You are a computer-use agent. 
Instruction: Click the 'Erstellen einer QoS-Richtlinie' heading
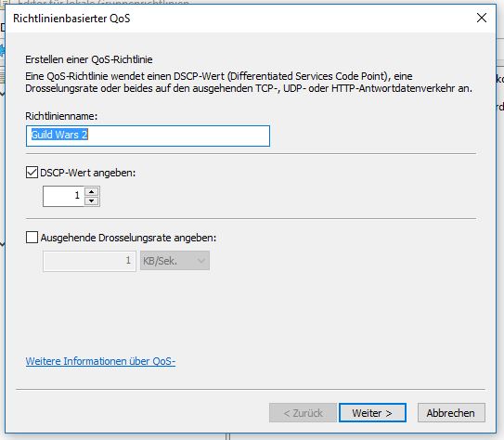coord(89,59)
